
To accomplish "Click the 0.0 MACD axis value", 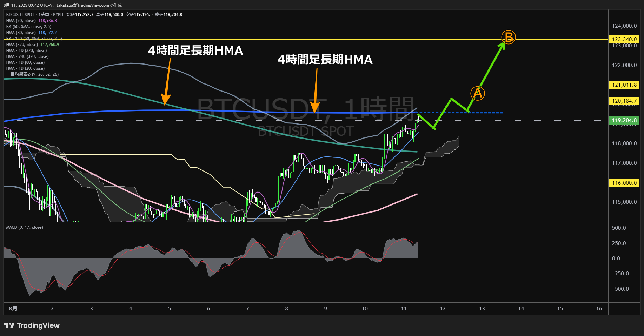I will (x=616, y=258).
